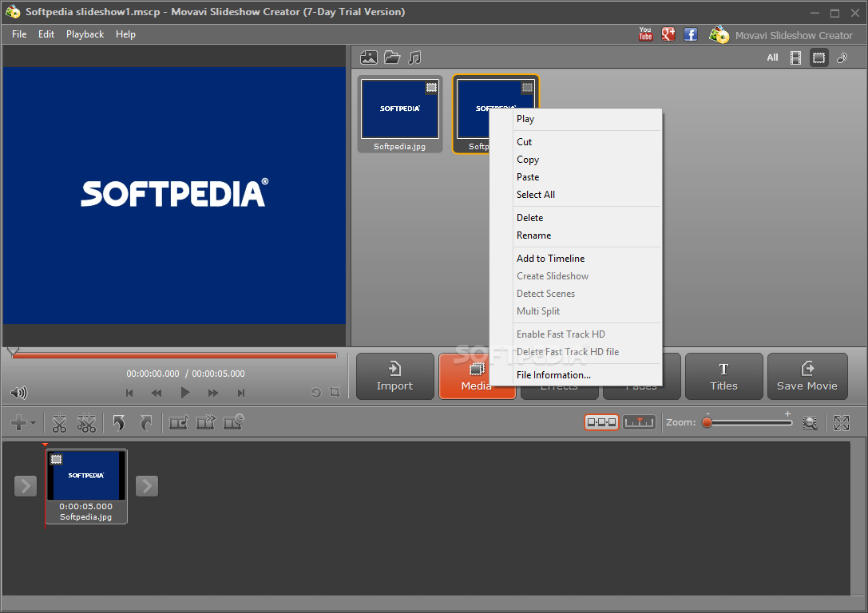The image size is (868, 613).
Task: Undo the last action
Action: (118, 423)
